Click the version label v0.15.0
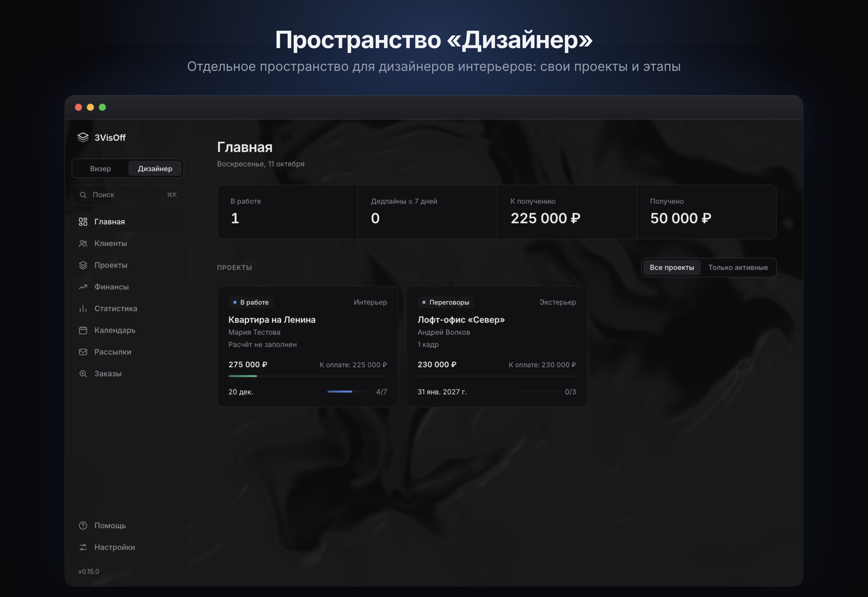 point(89,571)
